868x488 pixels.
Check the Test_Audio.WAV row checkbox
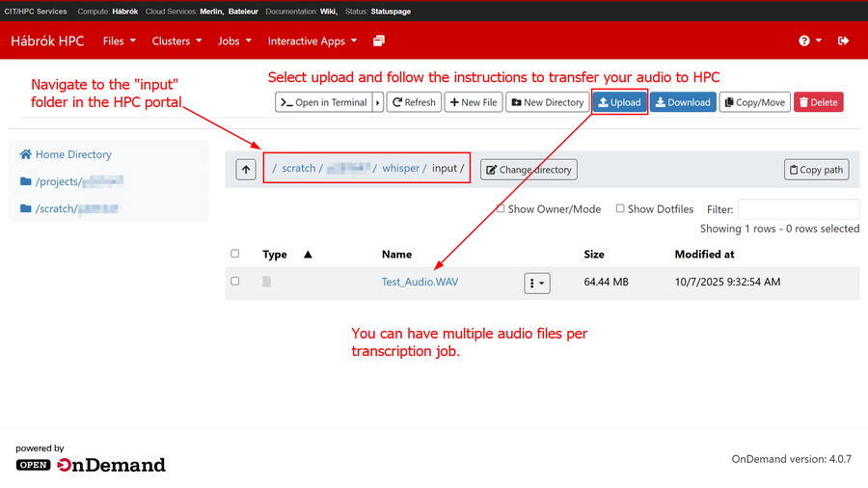(x=235, y=282)
